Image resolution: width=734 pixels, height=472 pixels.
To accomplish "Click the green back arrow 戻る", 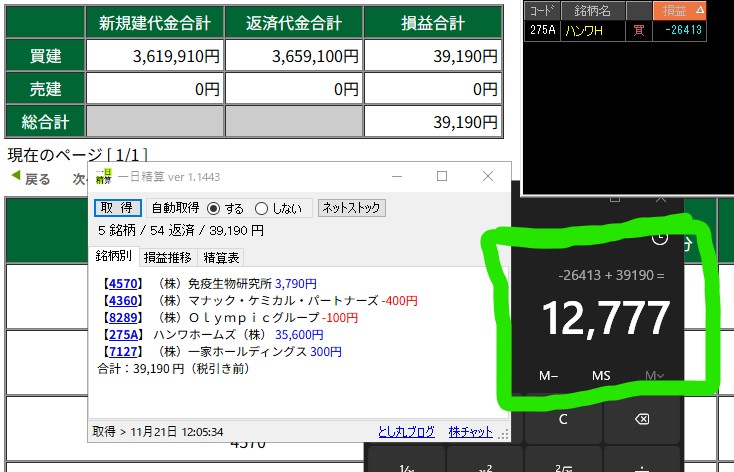I will pyautogui.click(x=30, y=179).
